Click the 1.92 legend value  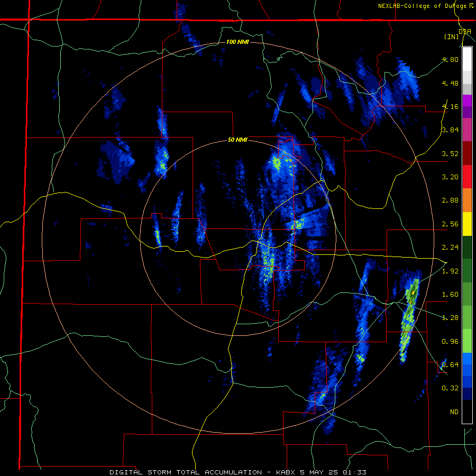click(450, 271)
